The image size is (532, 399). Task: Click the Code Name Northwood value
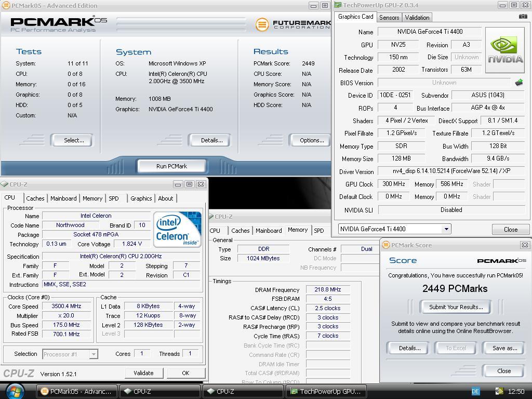[71, 225]
